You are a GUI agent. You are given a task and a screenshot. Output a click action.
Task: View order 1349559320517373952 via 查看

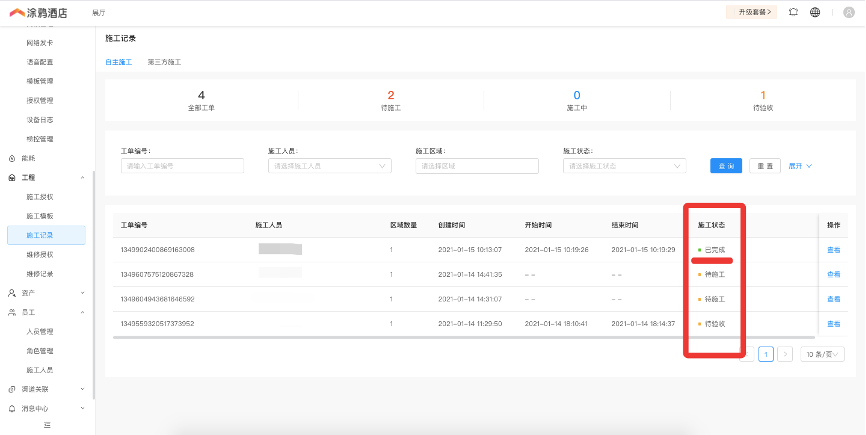coord(833,324)
